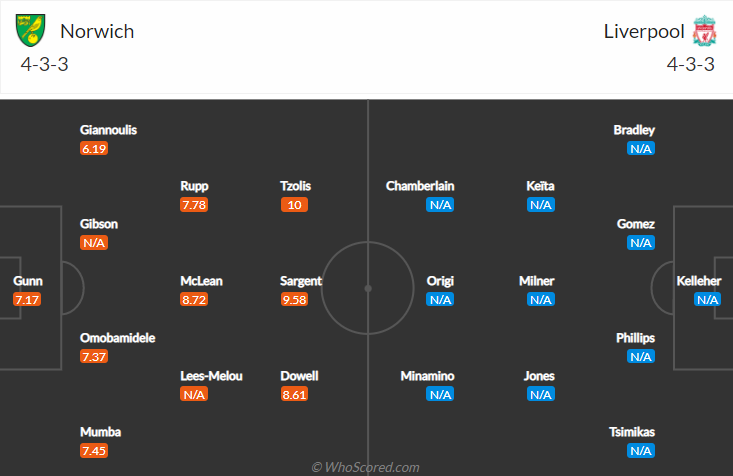Select player Omobamidele in Norwich defence

pos(117,338)
